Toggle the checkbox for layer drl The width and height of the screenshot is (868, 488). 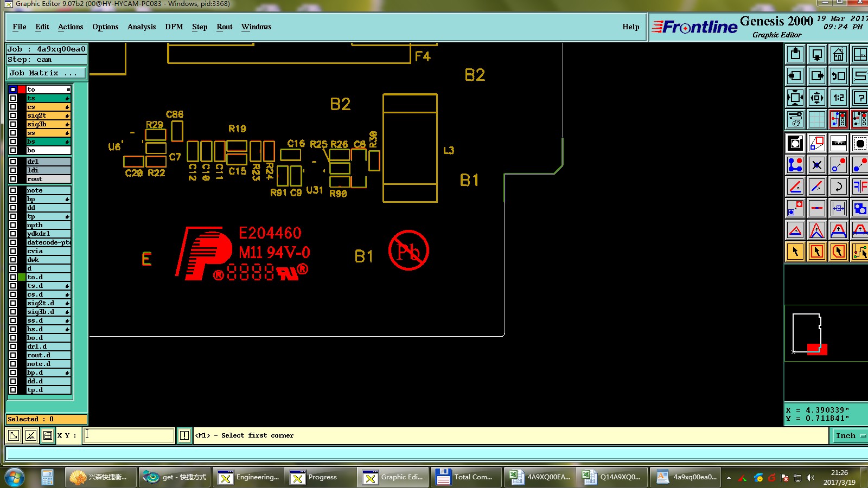[x=13, y=162]
